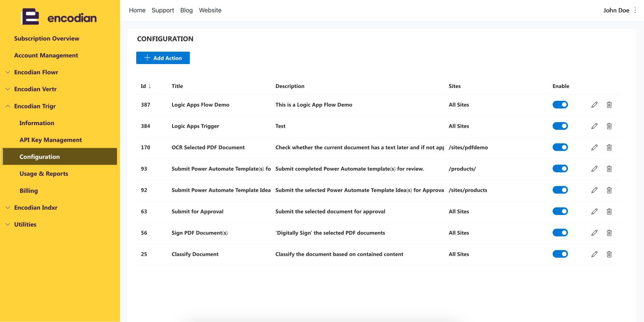The height and width of the screenshot is (322, 644).
Task: Edit the OCR Selected PDF Document action
Action: coord(594,147)
